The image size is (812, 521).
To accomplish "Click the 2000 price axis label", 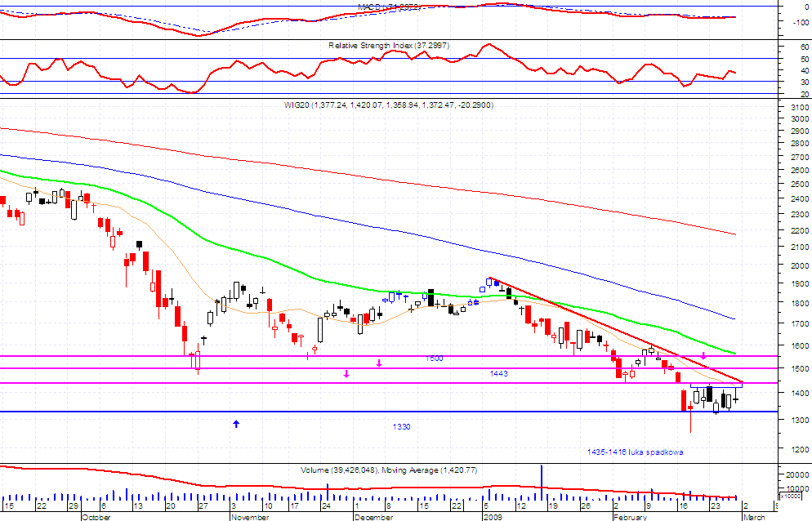I will 800,266.
